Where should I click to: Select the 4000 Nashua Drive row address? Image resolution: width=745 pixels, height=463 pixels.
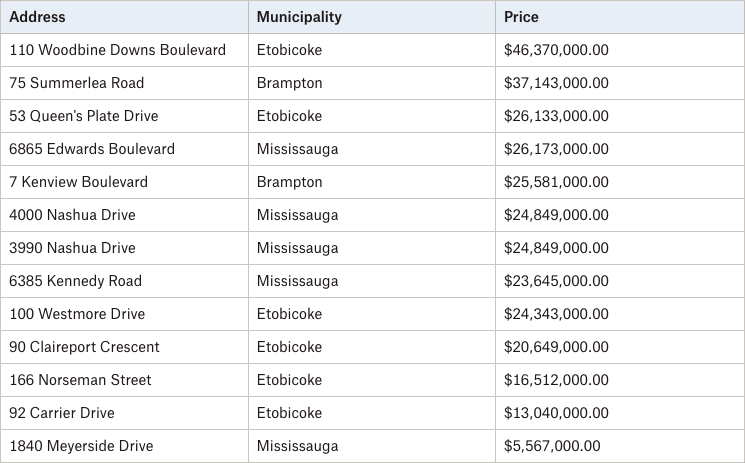point(124,215)
